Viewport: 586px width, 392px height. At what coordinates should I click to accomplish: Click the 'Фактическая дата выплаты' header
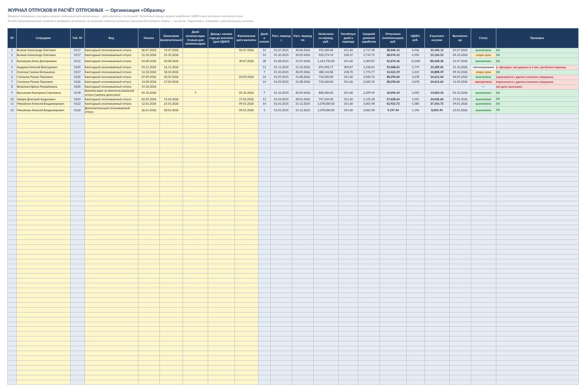(246, 38)
